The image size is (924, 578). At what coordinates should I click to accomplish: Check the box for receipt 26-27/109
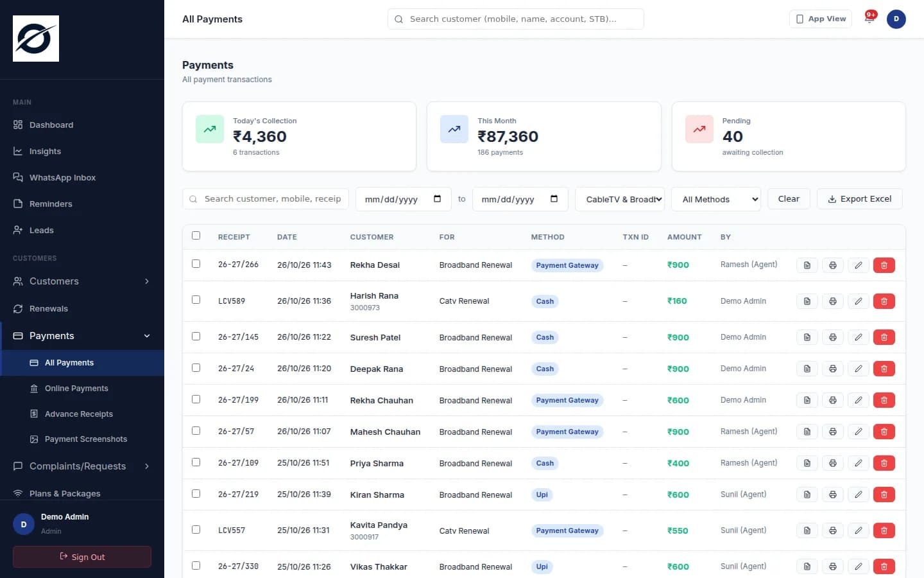click(196, 462)
